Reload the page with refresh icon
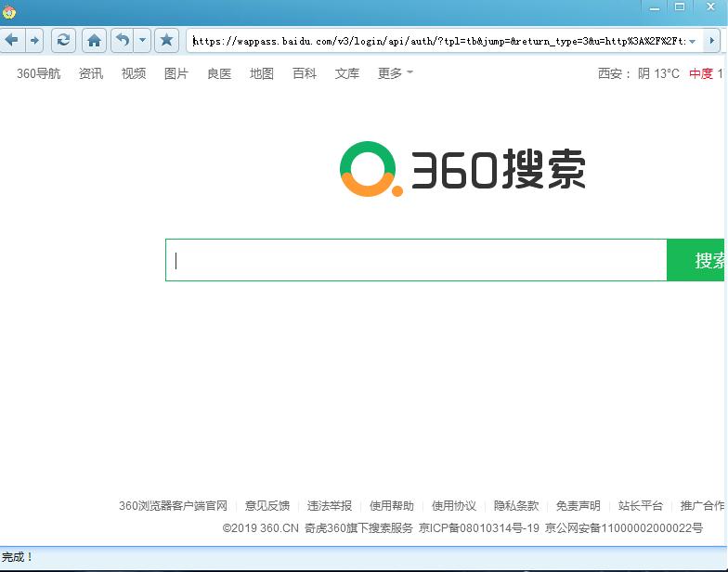 tap(63, 40)
